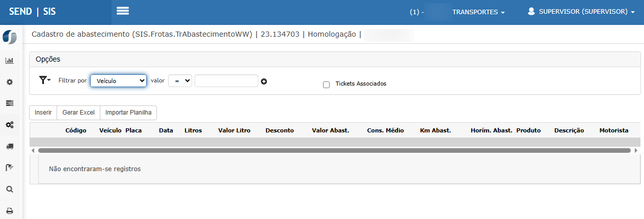Image resolution: width=644 pixels, height=219 pixels.
Task: Click the Importar Planilha button
Action: tap(128, 112)
